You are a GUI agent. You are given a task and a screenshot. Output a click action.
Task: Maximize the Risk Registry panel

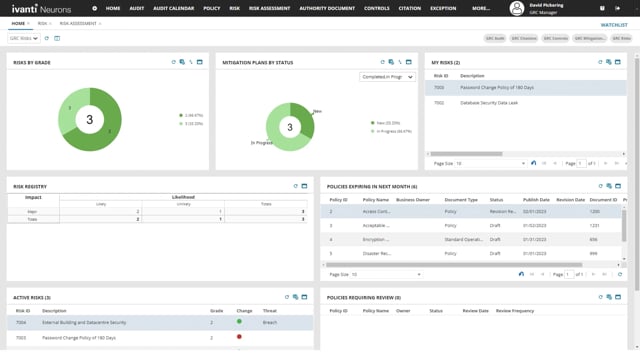[x=304, y=186]
